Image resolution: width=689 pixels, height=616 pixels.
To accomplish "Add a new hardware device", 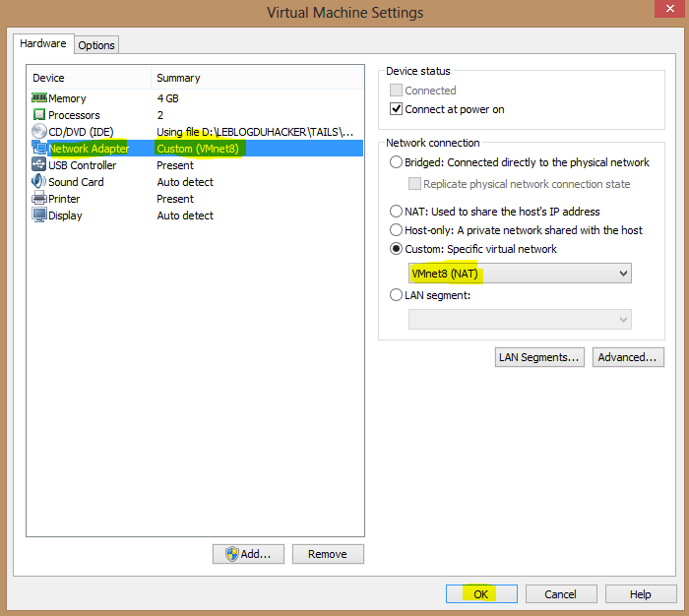I will click(248, 554).
